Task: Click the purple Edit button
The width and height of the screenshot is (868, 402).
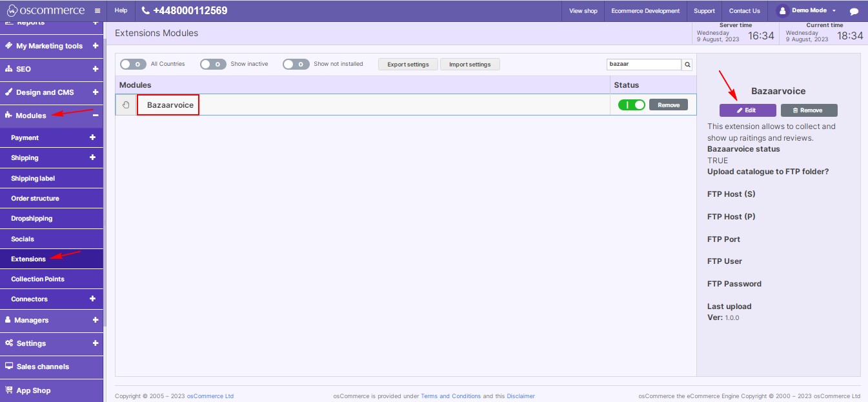Action: pyautogui.click(x=748, y=110)
